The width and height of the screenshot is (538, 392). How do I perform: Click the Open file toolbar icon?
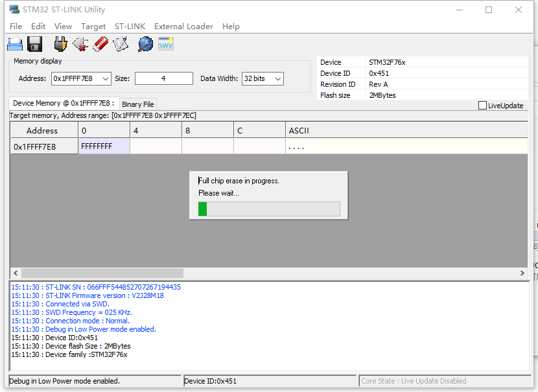point(15,44)
